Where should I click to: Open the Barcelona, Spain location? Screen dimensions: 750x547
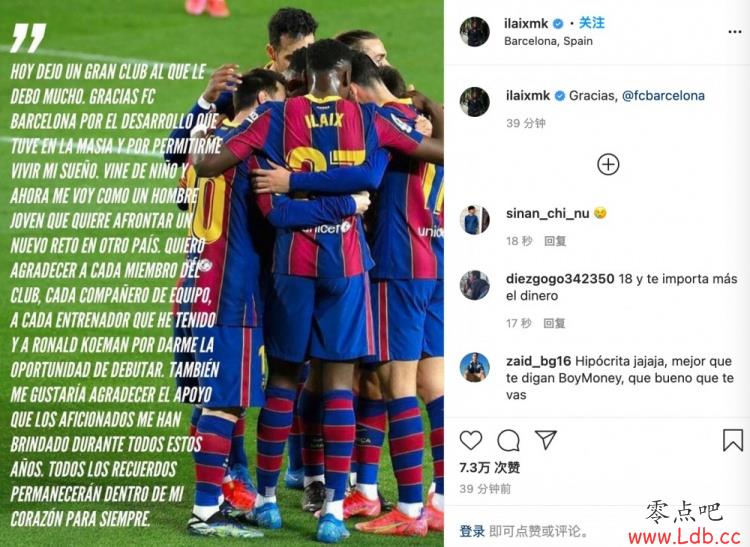(x=548, y=41)
